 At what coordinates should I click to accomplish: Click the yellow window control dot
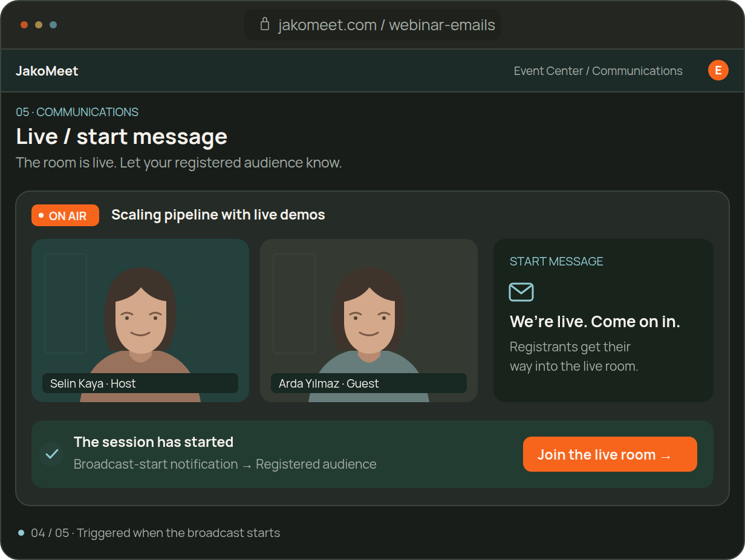(x=39, y=25)
